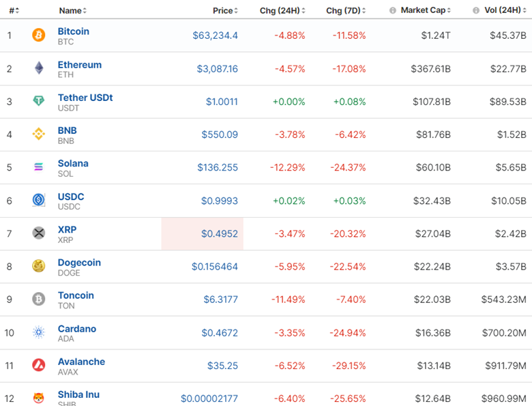
Task: Click the Toncoin logo icon
Action: tap(39, 299)
